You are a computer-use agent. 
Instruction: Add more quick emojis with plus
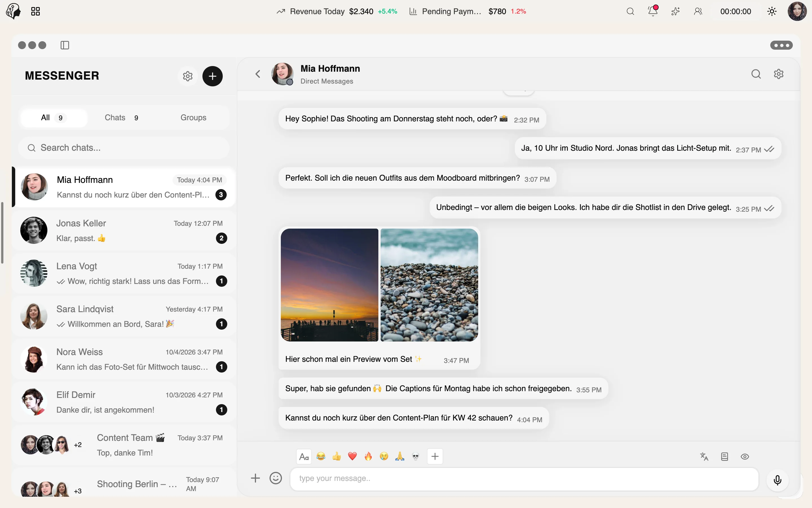(435, 456)
